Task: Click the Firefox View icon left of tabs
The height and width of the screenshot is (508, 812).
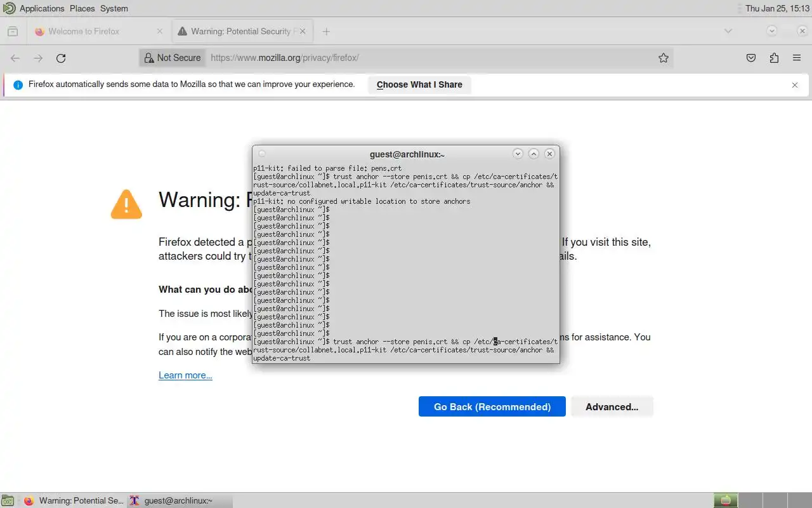Action: (x=13, y=31)
